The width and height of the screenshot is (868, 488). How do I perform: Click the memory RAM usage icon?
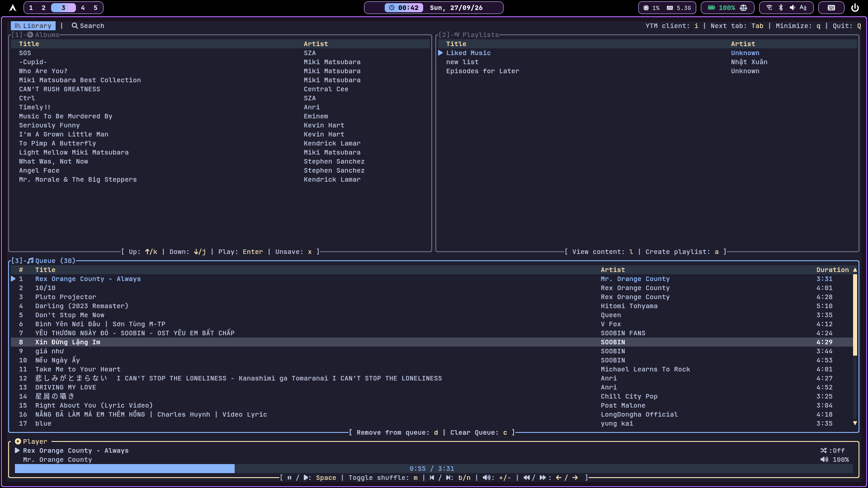click(670, 8)
